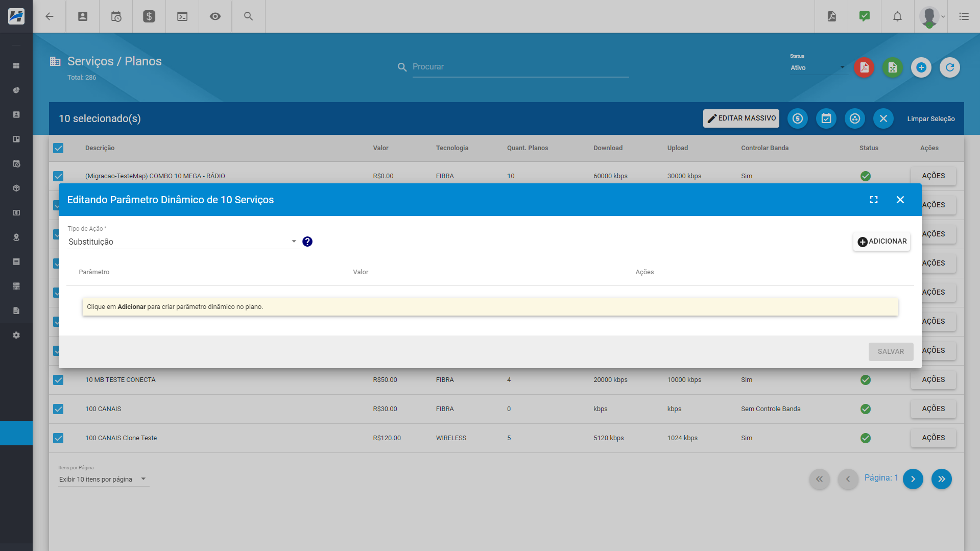Click the X circle icon in selection bar
This screenshot has width=980, height=551.
point(883,118)
